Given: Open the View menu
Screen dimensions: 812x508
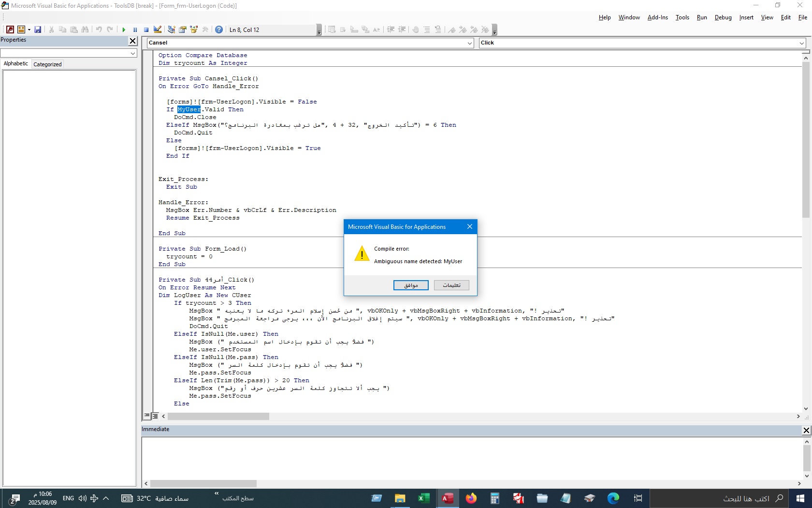Looking at the screenshot, I should pos(767,17).
